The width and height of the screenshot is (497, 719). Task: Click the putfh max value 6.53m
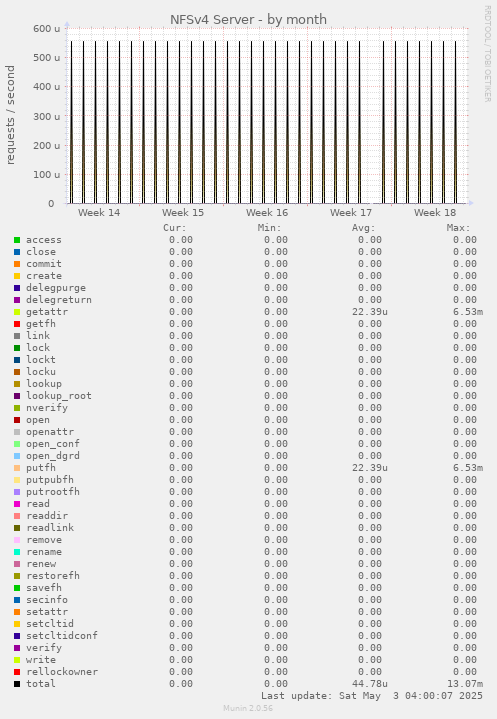click(x=468, y=468)
